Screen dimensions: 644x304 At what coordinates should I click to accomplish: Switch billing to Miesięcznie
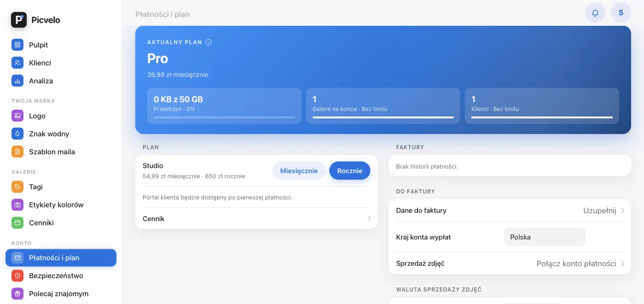299,171
